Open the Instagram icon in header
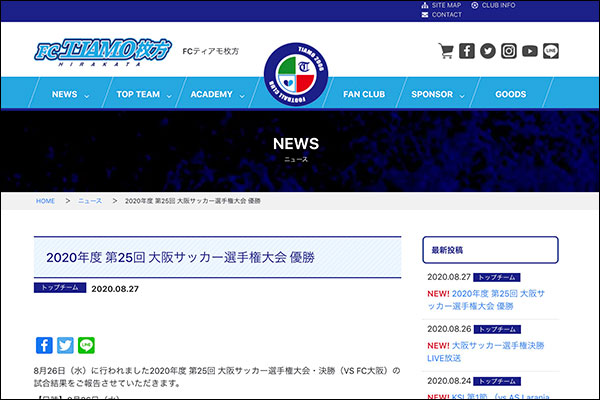 pos(509,51)
